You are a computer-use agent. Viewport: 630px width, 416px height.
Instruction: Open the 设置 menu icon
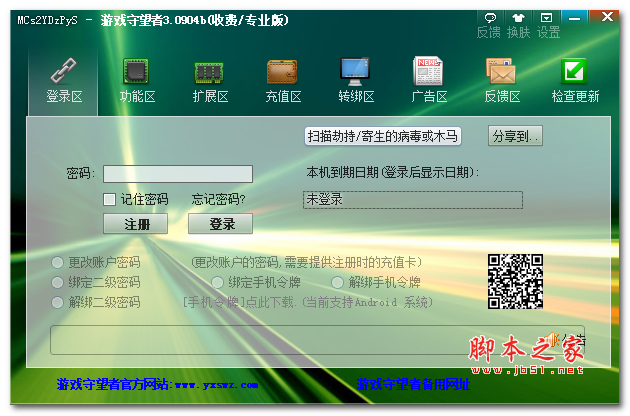click(x=546, y=18)
